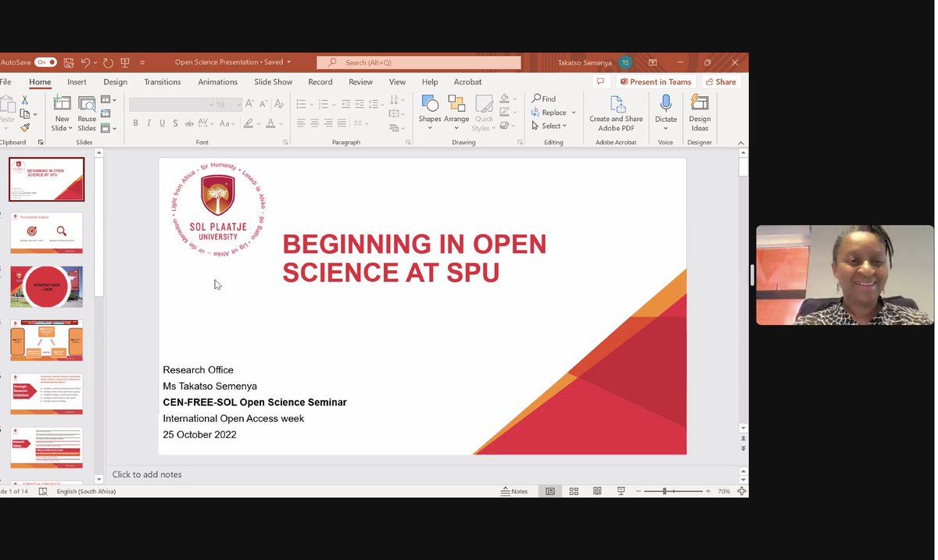Click the Share button
938x560 pixels.
pyautogui.click(x=720, y=81)
